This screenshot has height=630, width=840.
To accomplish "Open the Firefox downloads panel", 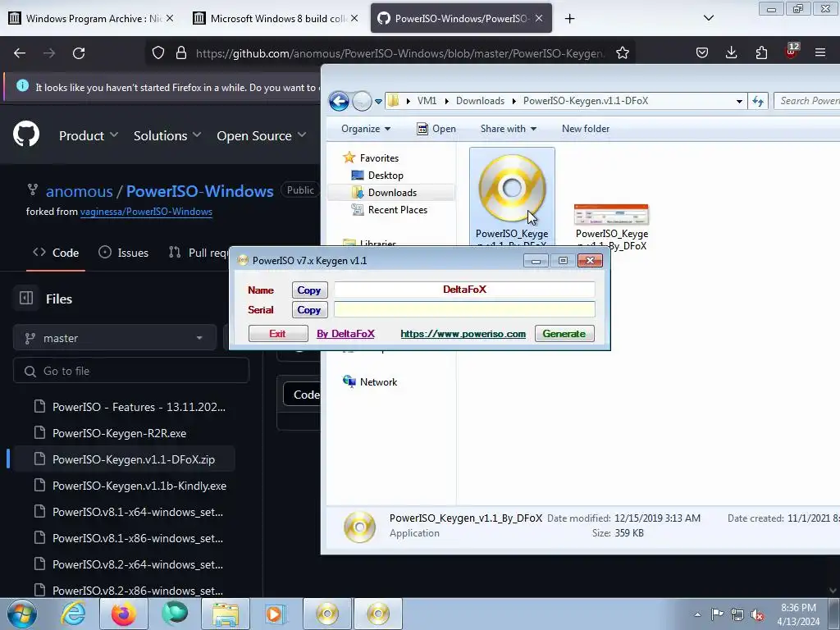I will pos(731,53).
